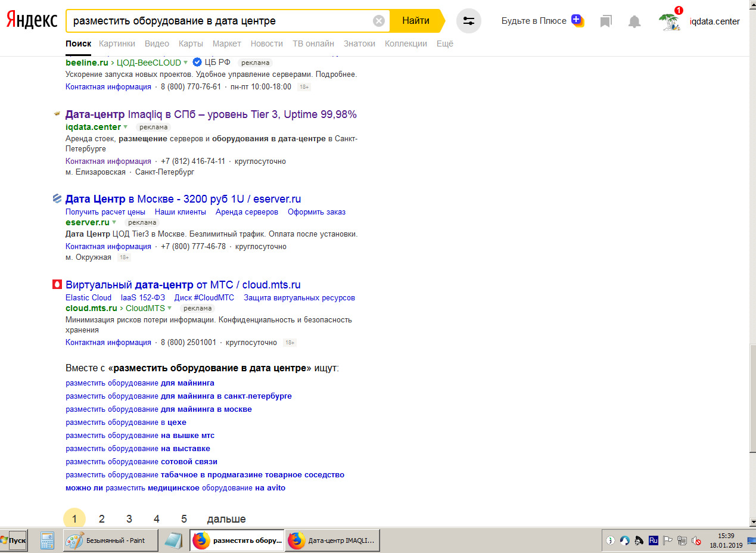Expand the cloud.mts.ru CloudMTS dropdown arrow
756x553 pixels.
170,309
